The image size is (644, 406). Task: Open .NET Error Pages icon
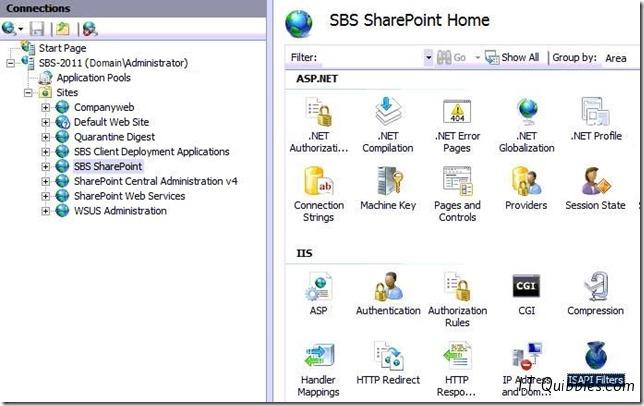[457, 125]
